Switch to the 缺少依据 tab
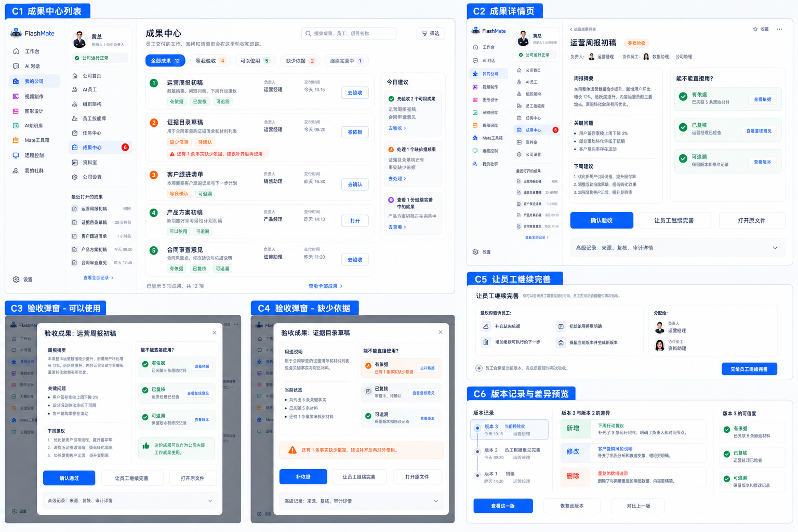This screenshot has width=798, height=532. click(x=300, y=61)
